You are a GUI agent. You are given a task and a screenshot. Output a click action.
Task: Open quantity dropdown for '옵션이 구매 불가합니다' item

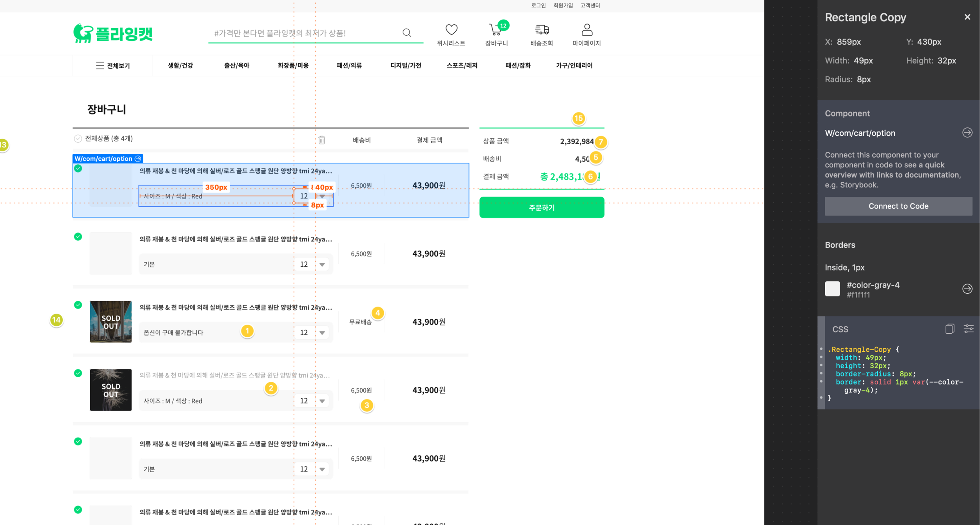[322, 333]
